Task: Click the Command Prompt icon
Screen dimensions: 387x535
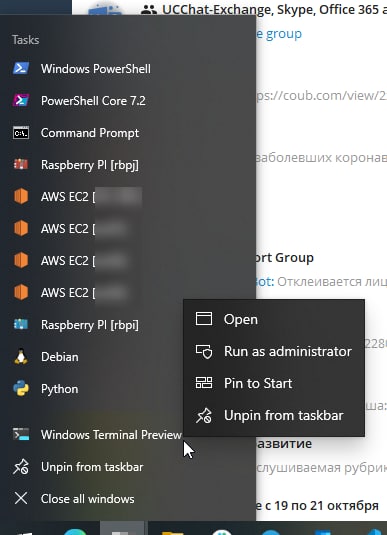Action: (21, 133)
